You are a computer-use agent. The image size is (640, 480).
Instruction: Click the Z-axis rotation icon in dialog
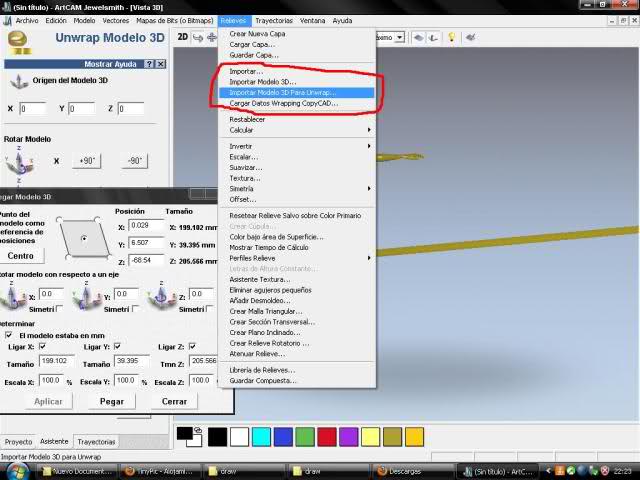[x=162, y=297]
